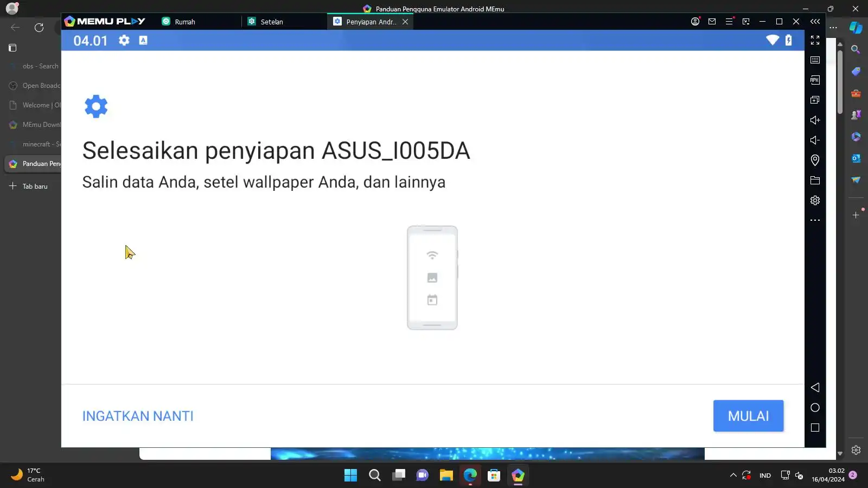The height and width of the screenshot is (488, 868).
Task: Click the phone illustration image
Action: click(432, 278)
